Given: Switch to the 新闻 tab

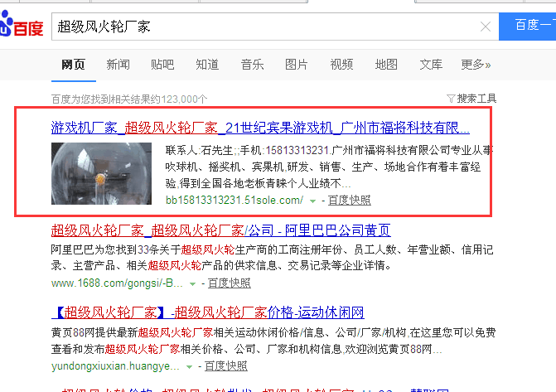Looking at the screenshot, I should 118,65.
